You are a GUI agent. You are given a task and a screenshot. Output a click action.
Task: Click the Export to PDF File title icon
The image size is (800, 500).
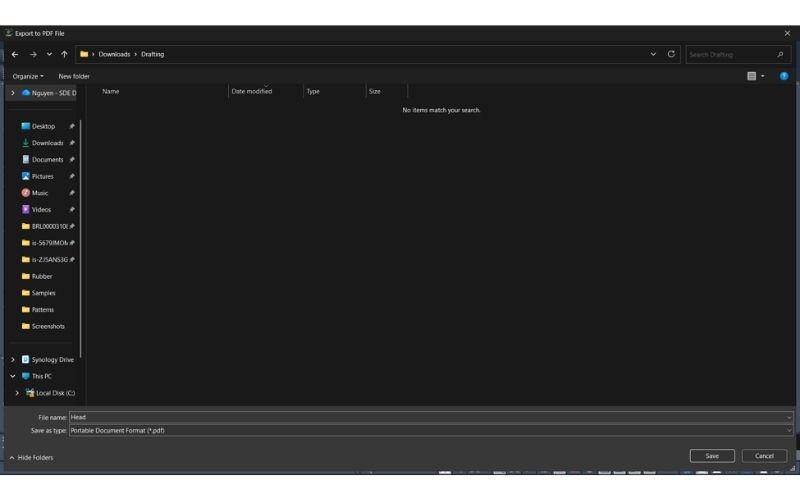(9, 33)
